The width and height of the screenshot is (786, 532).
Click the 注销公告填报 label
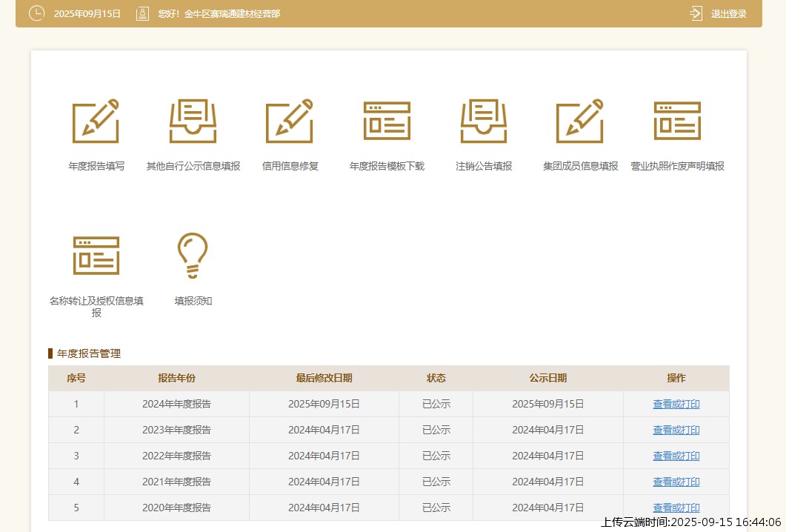tap(484, 166)
